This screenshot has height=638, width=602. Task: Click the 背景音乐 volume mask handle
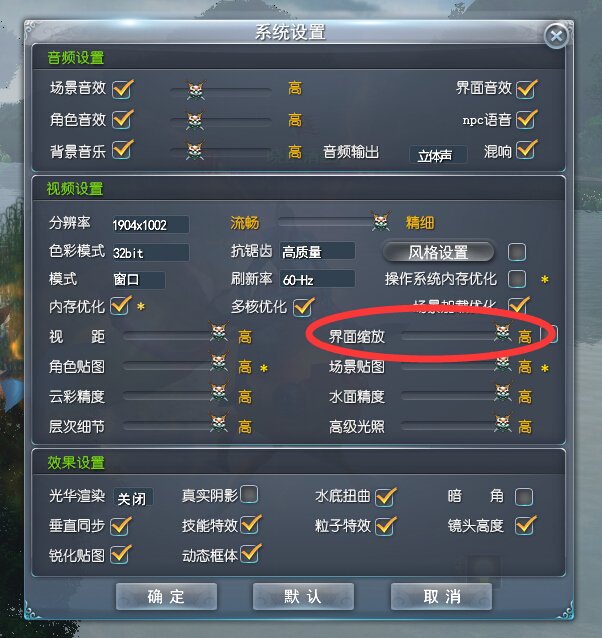tap(195, 150)
